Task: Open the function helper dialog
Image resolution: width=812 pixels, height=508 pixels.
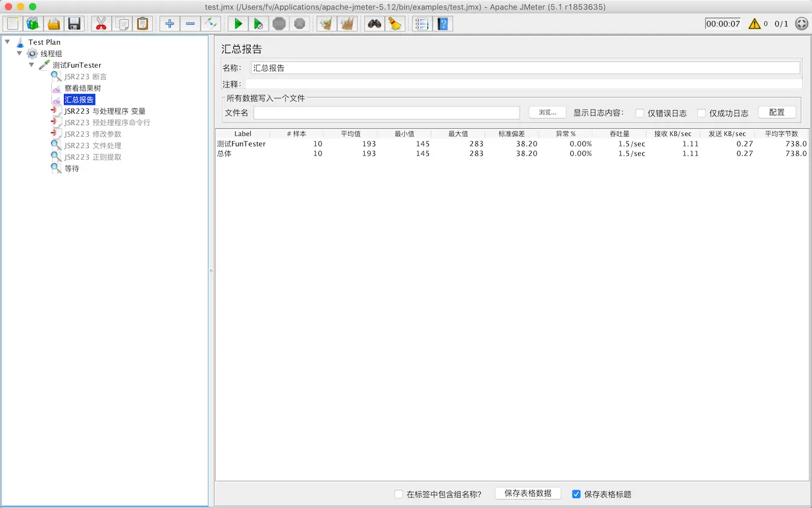Action: point(422,24)
